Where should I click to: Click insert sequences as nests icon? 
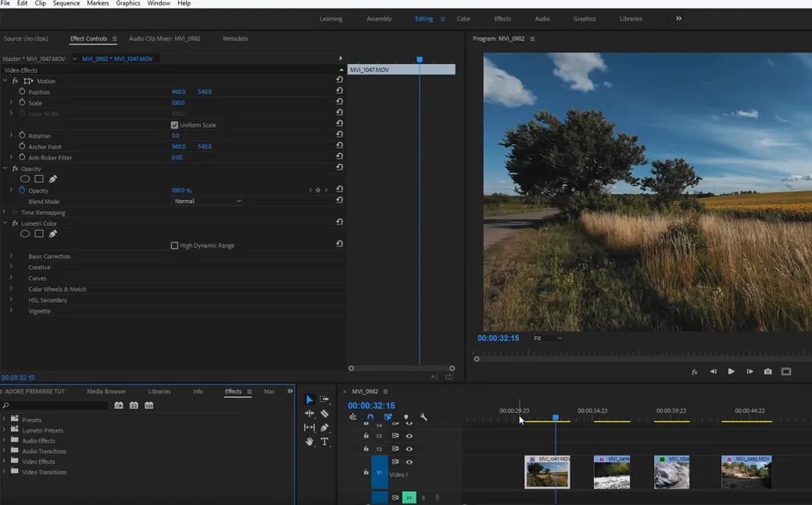click(x=352, y=417)
